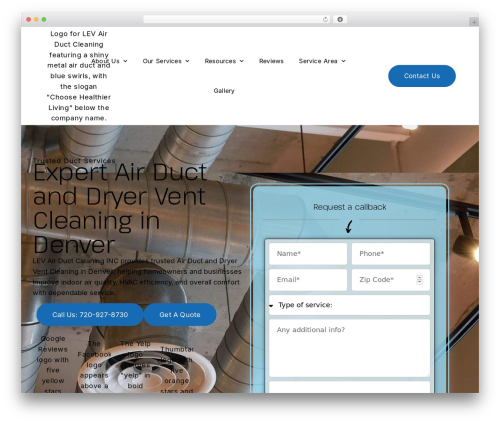The height and width of the screenshot is (423, 500).
Task: Open the Reviews page
Action: [x=271, y=61]
